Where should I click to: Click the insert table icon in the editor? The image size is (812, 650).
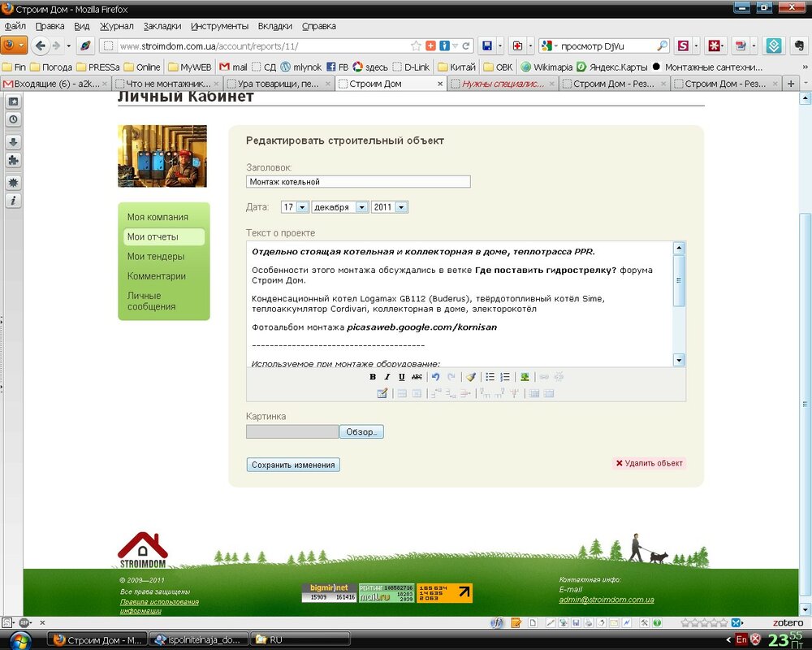382,393
